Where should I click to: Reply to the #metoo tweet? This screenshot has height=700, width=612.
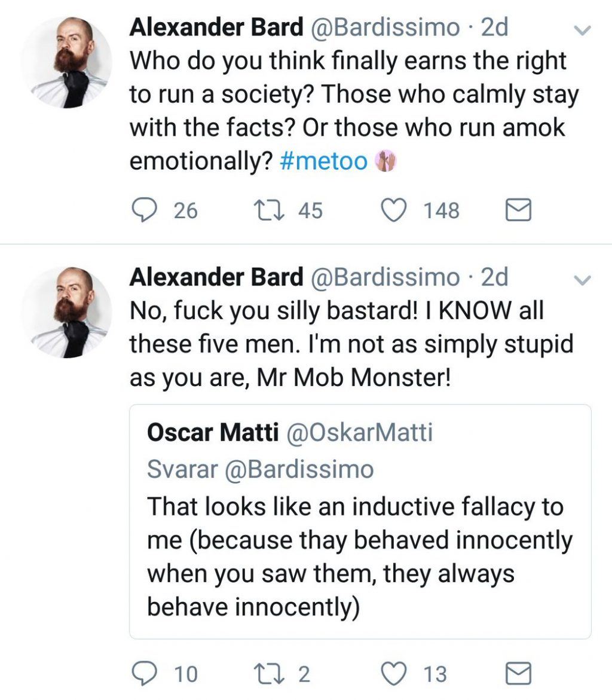[142, 210]
